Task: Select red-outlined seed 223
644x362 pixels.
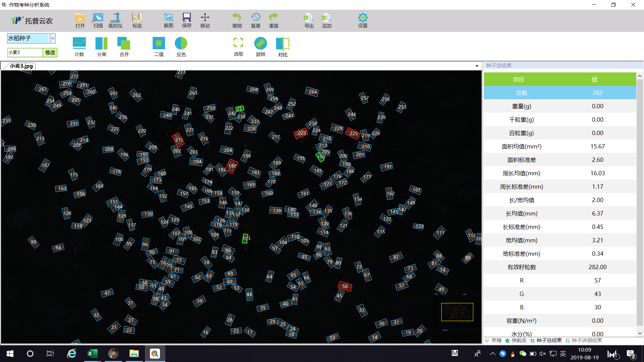Action: point(301,133)
